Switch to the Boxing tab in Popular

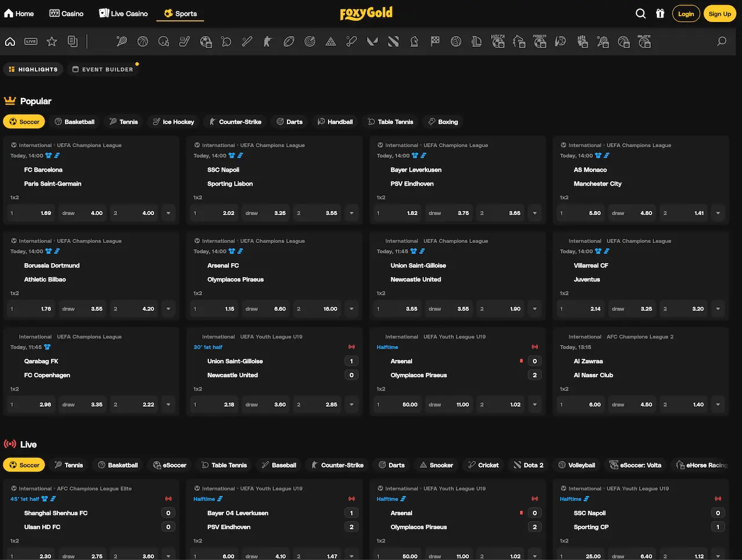coord(443,122)
